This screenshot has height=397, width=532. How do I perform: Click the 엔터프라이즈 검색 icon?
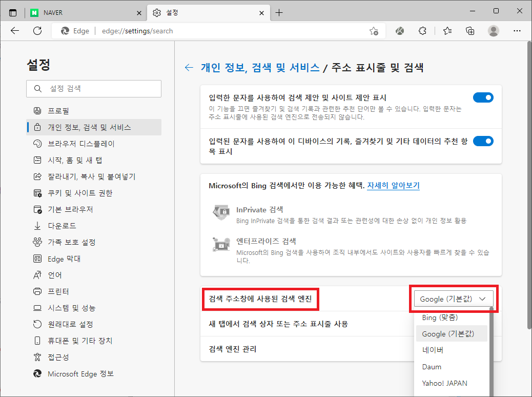(221, 244)
